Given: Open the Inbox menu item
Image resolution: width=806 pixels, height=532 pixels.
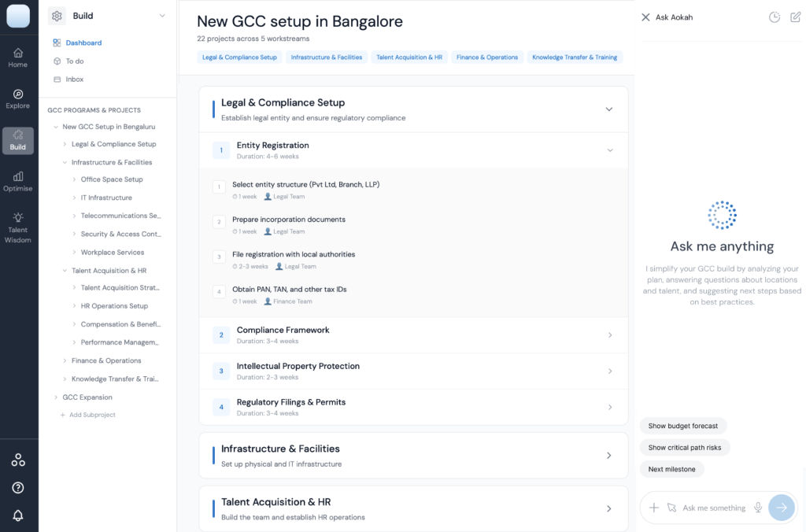Looking at the screenshot, I should (x=75, y=79).
